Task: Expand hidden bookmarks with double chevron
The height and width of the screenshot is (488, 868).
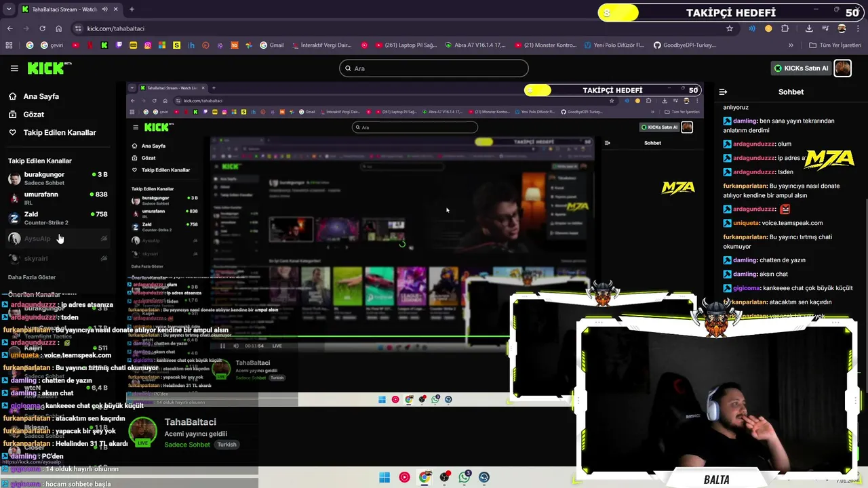Action: (791, 45)
